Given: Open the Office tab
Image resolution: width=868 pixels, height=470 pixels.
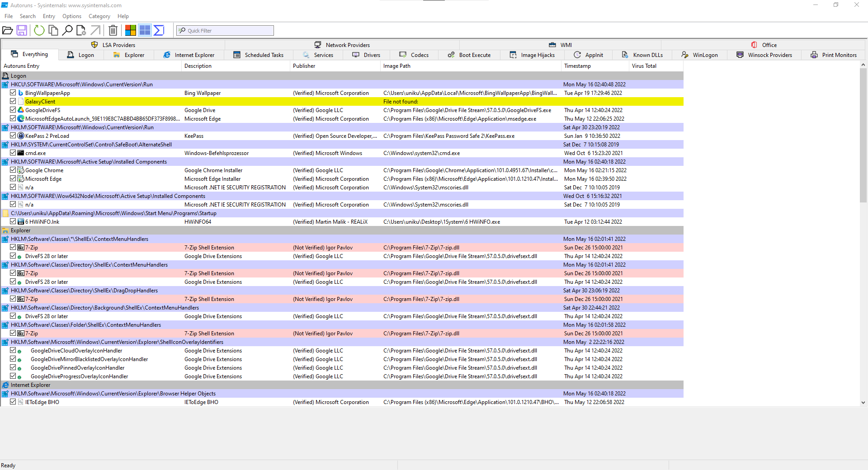Looking at the screenshot, I should pyautogui.click(x=764, y=45).
